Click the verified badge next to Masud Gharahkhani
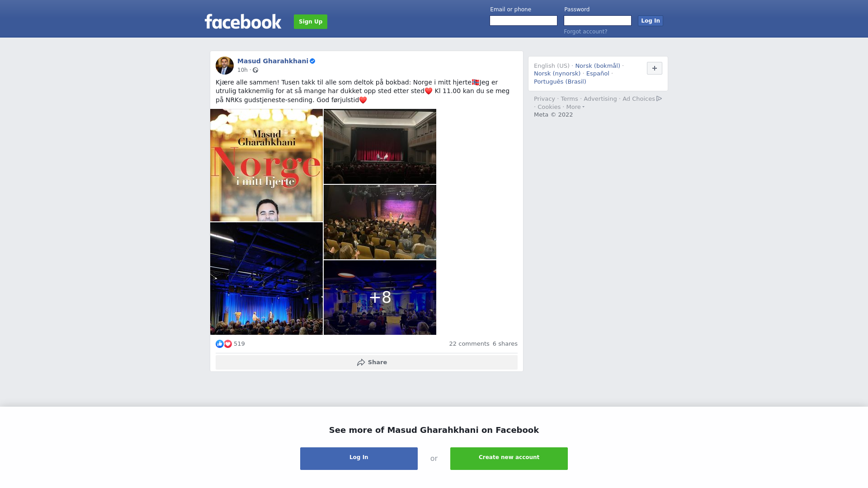The width and height of the screenshot is (868, 488). (x=312, y=61)
